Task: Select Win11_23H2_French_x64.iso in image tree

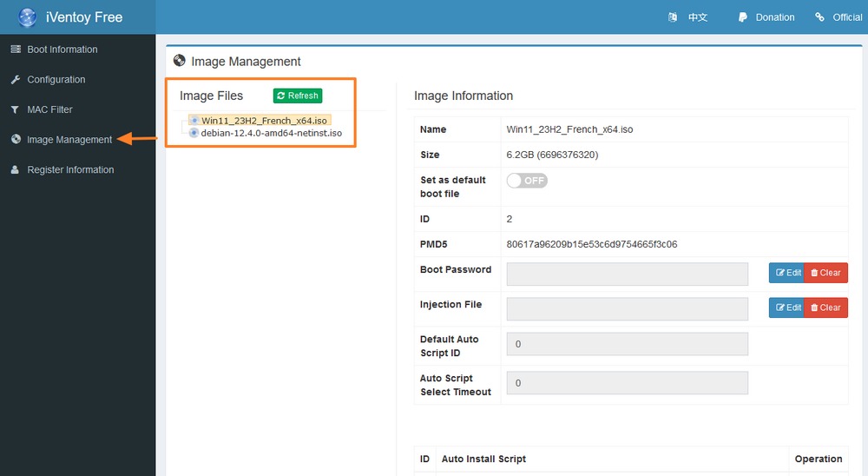Action: (x=264, y=121)
